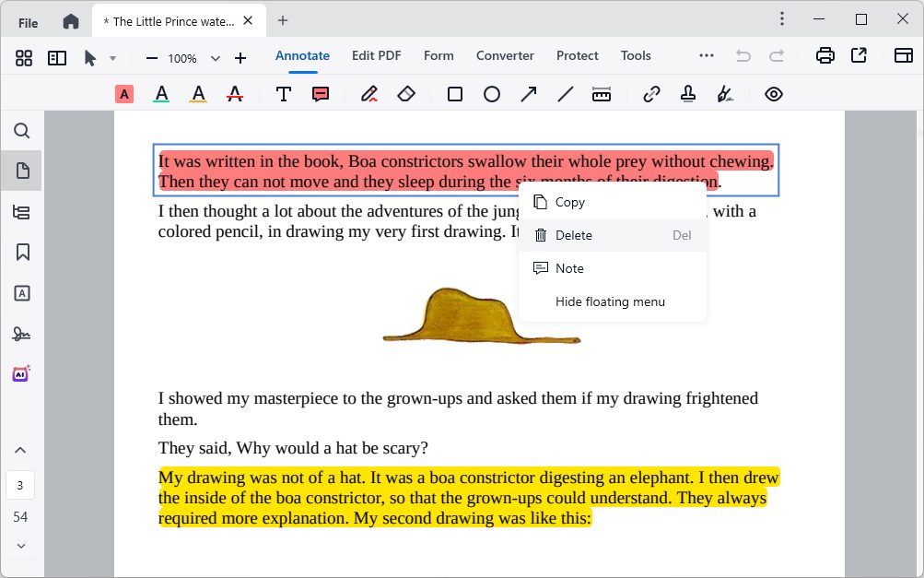Select the Eraser tool
Image resolution: width=924 pixels, height=578 pixels.
(406, 93)
